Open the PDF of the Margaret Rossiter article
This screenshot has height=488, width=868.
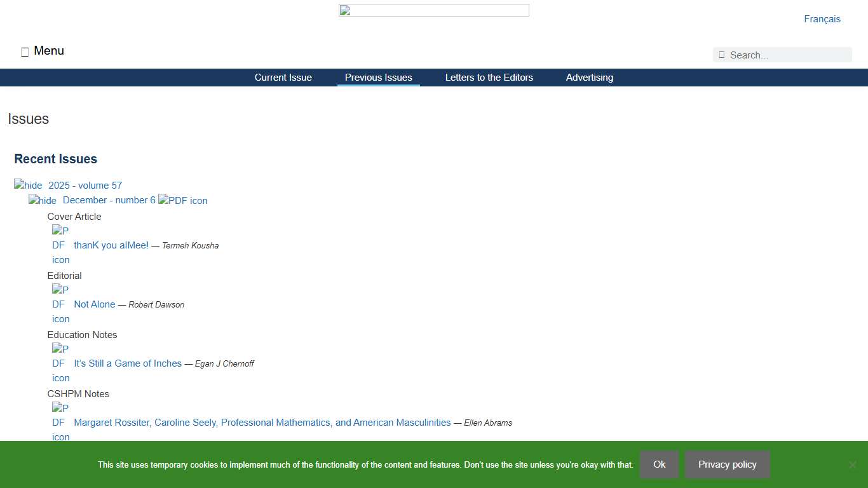pyautogui.click(x=59, y=422)
